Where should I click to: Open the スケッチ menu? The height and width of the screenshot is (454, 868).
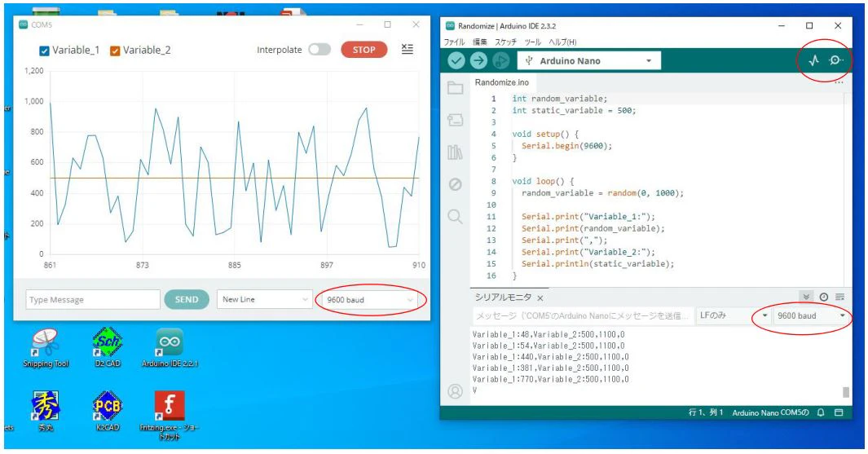tap(505, 42)
